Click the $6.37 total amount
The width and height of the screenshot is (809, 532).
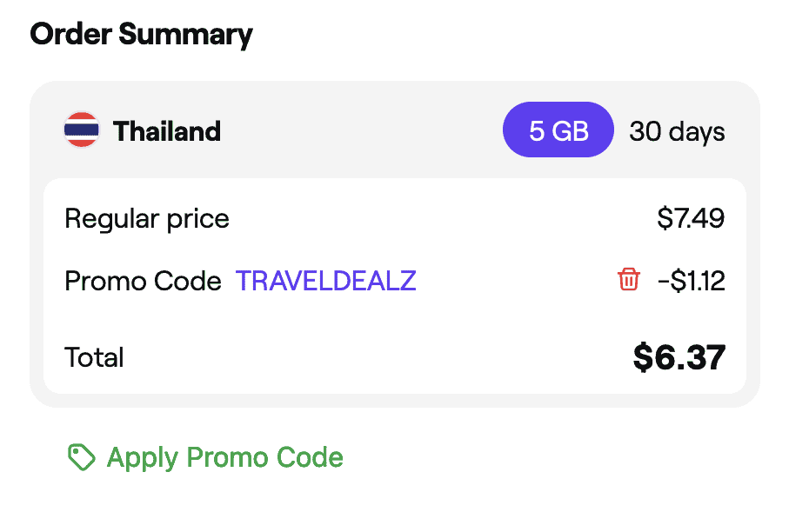point(679,357)
